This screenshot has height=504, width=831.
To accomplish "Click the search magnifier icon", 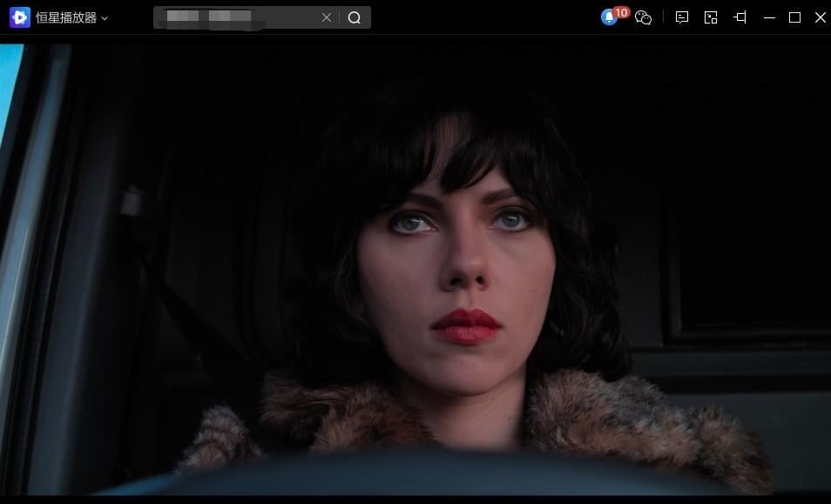I will 355,18.
